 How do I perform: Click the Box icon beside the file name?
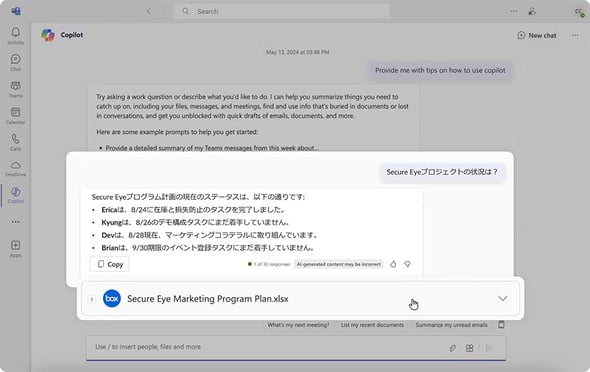tap(112, 299)
